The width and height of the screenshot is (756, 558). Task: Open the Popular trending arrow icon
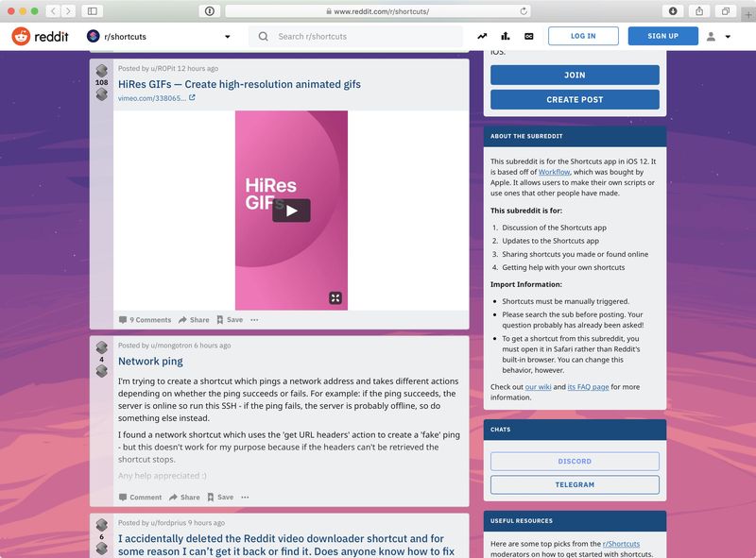482,36
